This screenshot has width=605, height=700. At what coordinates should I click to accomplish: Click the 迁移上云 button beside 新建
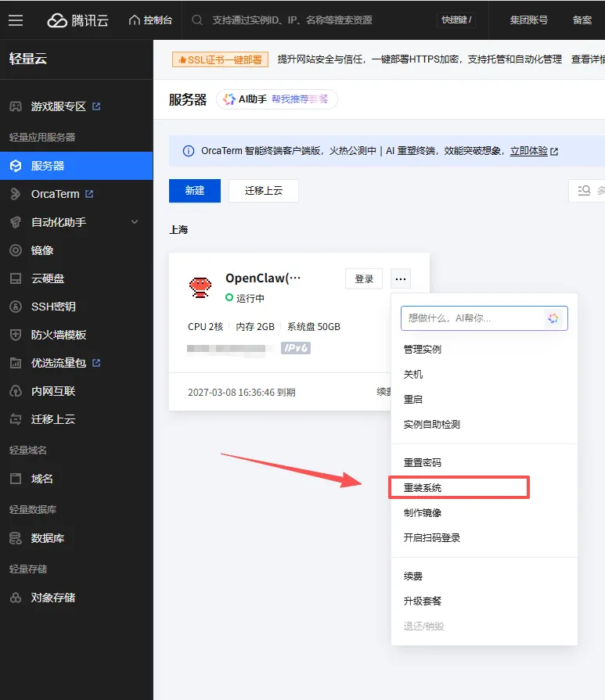tap(264, 191)
